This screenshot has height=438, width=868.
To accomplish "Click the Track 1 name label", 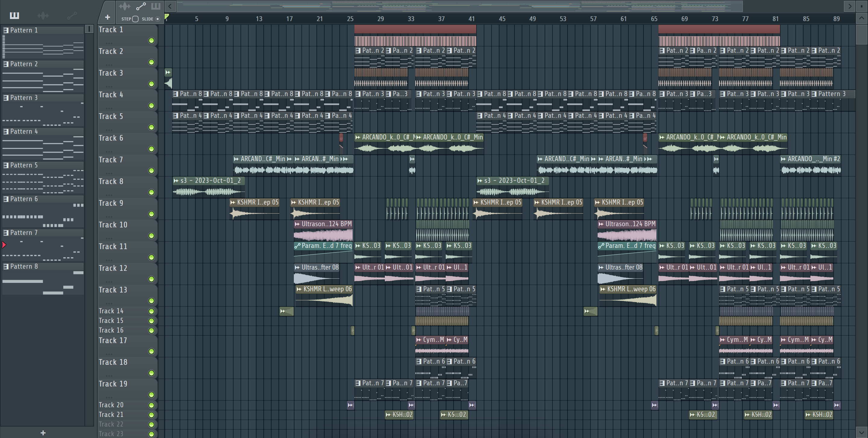I will coord(111,30).
